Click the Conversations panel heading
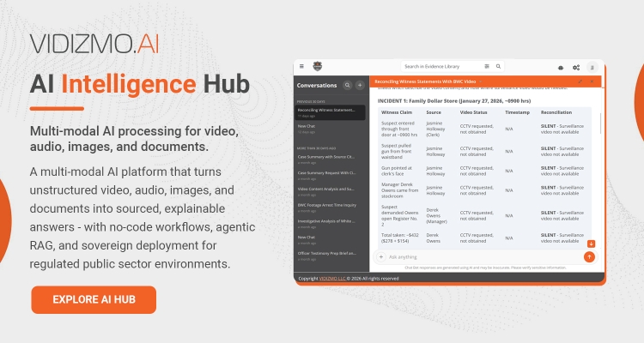 (x=317, y=86)
